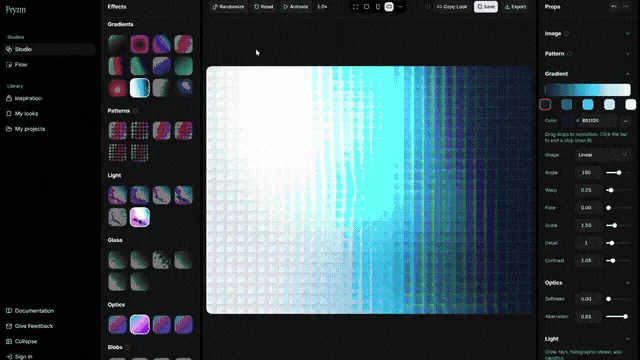Click info icon beside Patterns heading
640x360 pixels.
click(135, 111)
